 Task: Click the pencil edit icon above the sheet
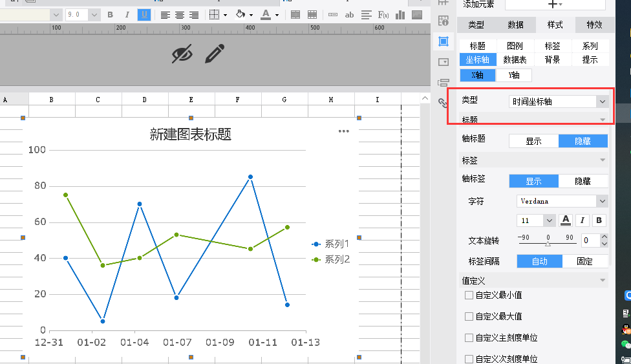(215, 54)
